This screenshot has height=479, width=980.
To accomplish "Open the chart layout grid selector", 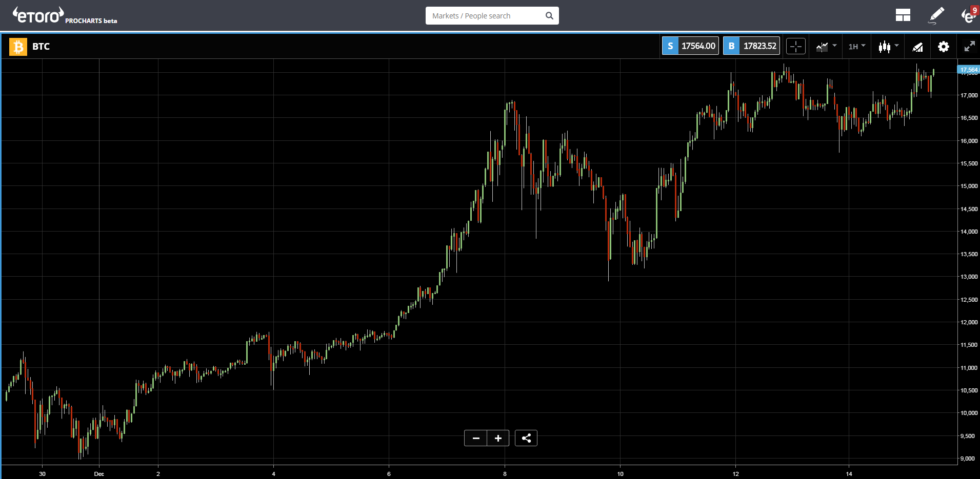I will point(903,15).
